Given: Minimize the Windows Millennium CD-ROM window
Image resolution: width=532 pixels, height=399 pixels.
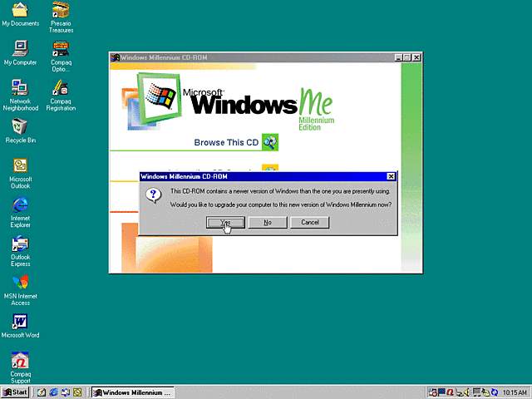Looking at the screenshot, I should 399,57.
